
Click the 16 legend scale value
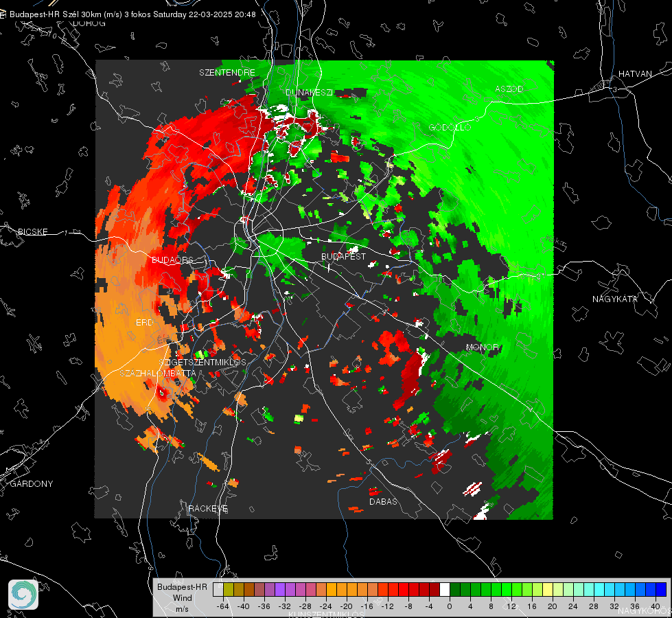(x=532, y=606)
